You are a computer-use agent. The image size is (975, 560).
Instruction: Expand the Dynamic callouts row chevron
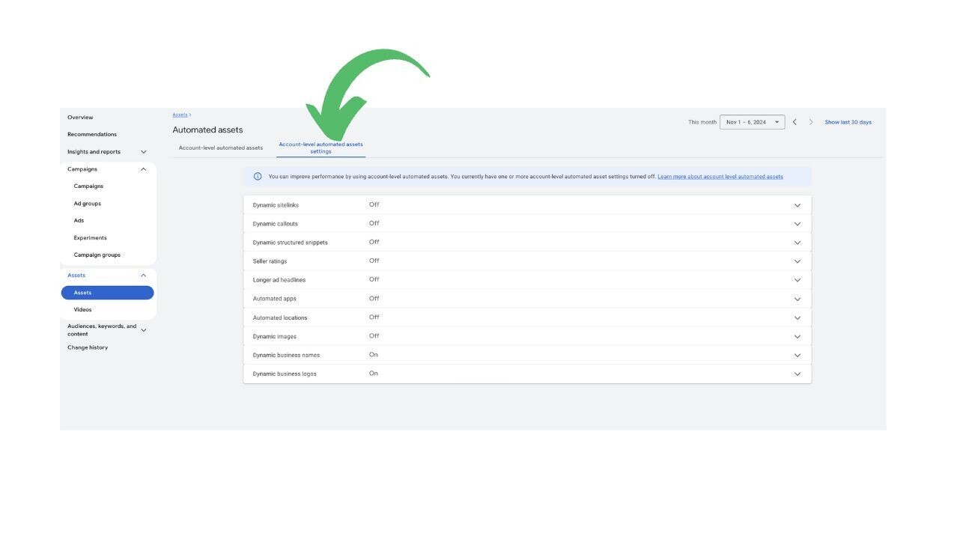798,224
